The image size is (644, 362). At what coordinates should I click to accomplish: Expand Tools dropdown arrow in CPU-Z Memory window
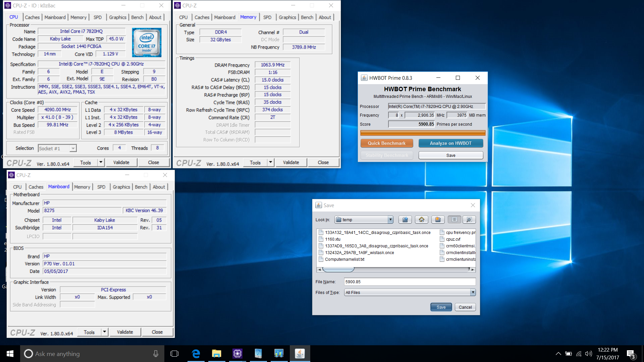[x=270, y=163]
